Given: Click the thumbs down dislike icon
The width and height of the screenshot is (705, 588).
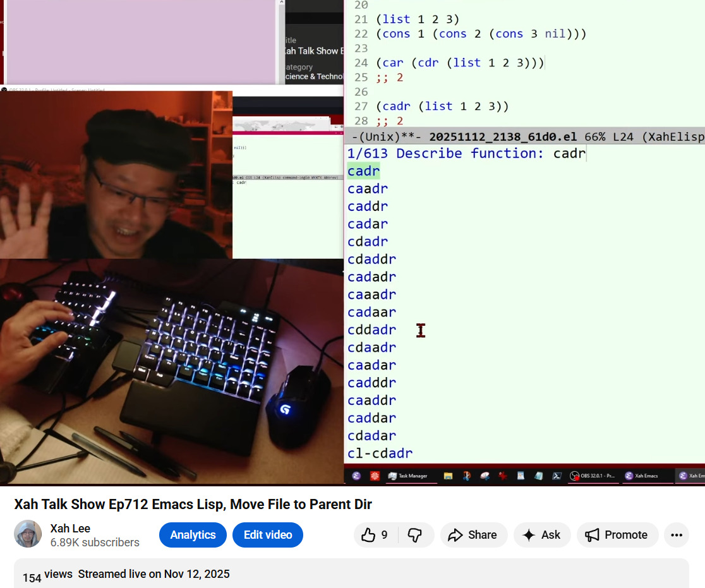Looking at the screenshot, I should click(x=415, y=535).
